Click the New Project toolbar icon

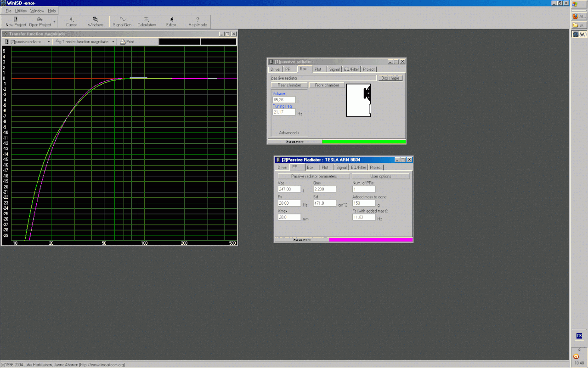coord(16,20)
